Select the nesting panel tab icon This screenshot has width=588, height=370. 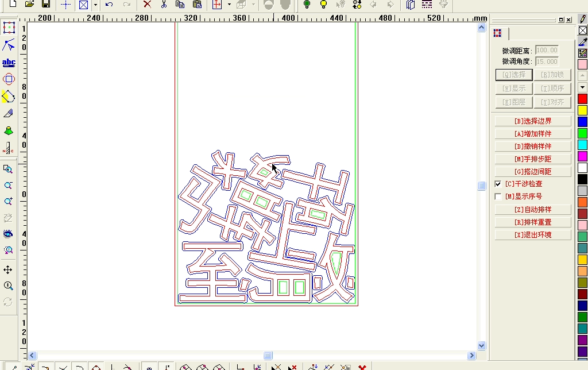pos(498,33)
